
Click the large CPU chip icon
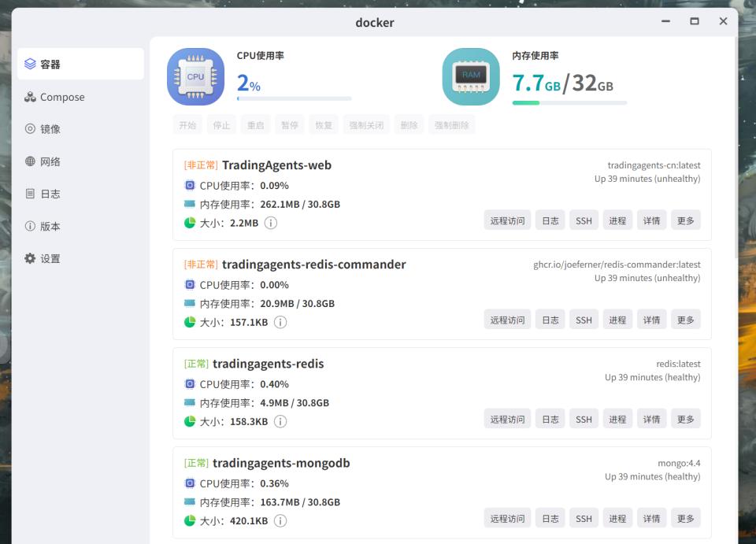[x=196, y=76]
